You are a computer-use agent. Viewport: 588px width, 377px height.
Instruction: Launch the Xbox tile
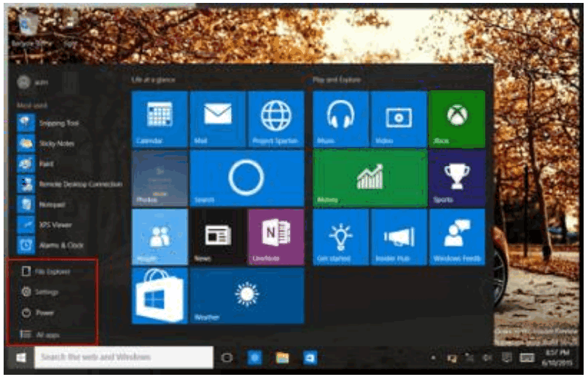click(x=457, y=119)
